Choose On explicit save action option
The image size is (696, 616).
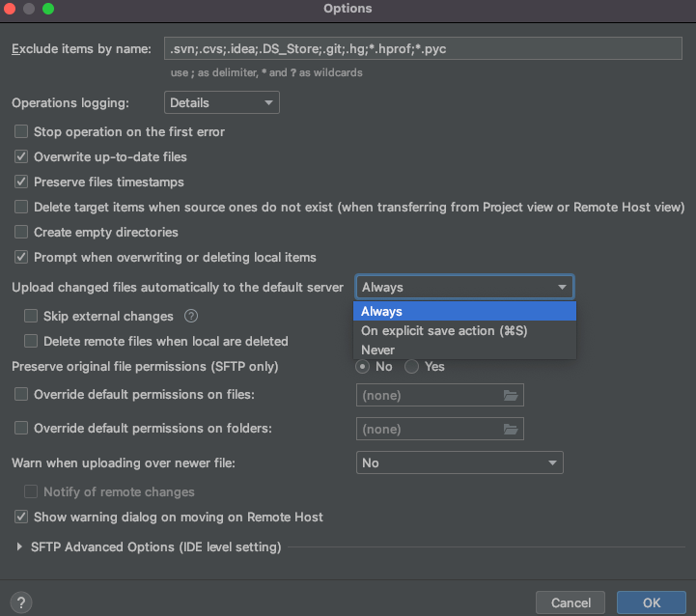point(444,330)
